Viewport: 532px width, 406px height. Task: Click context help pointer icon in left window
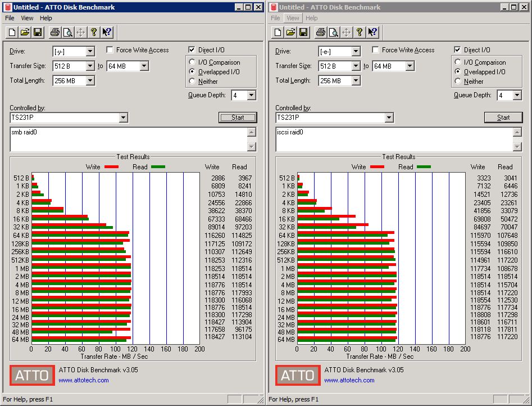pyautogui.click(x=107, y=32)
